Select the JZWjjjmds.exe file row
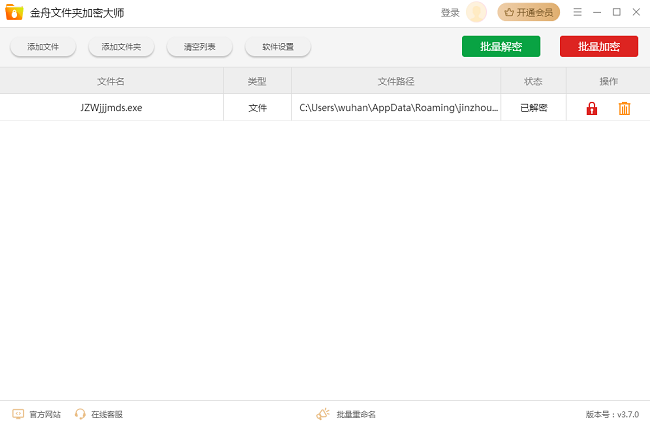Screen dimensions: 650x422 coord(111,108)
